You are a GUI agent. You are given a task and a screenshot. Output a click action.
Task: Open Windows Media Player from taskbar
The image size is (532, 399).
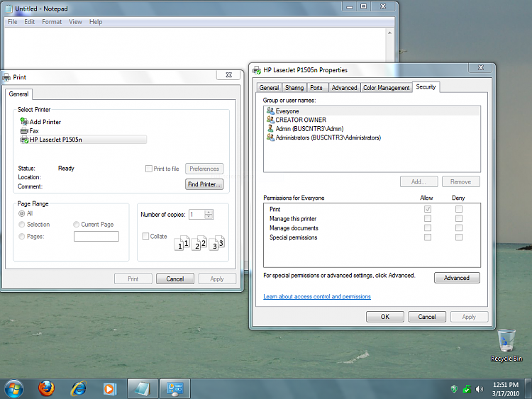pos(109,389)
